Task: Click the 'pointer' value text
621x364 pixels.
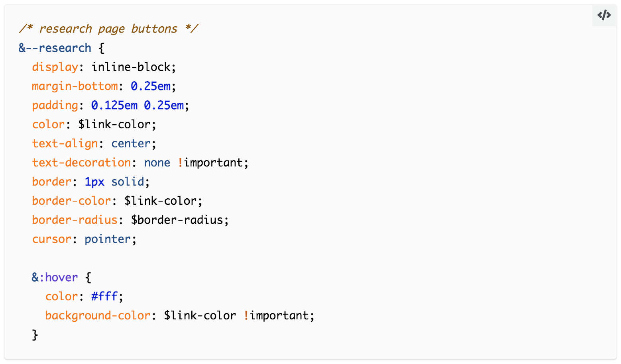Action: click(x=108, y=239)
